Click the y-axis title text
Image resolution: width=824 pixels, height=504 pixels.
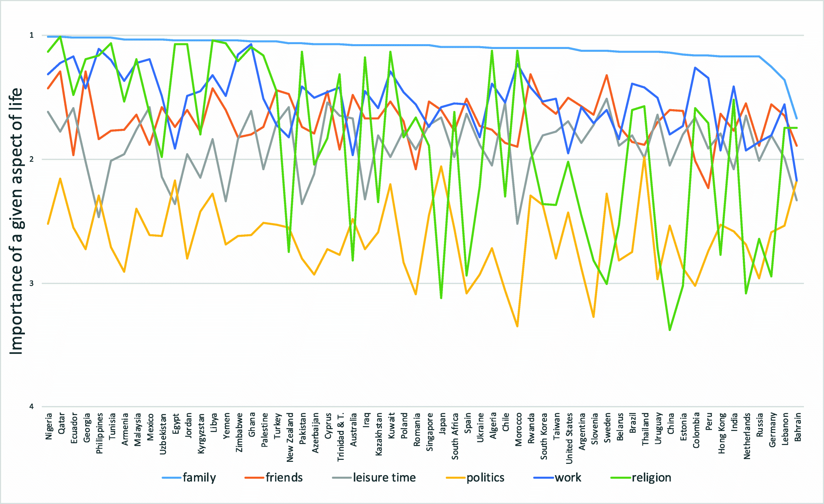[x=16, y=221]
